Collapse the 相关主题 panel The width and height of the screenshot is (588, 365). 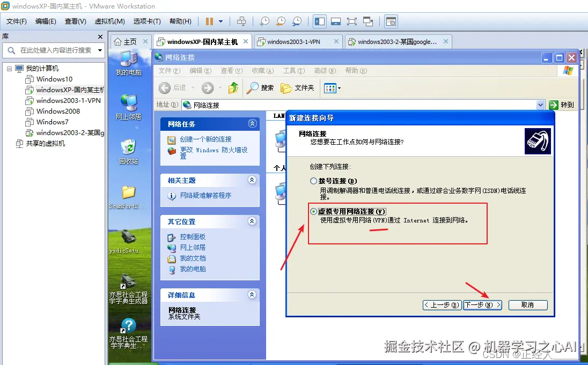point(252,180)
